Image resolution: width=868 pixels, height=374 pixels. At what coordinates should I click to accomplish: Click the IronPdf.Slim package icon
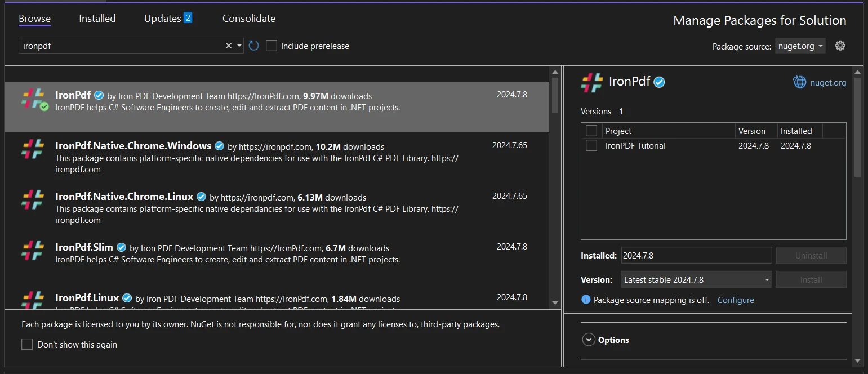pos(33,251)
